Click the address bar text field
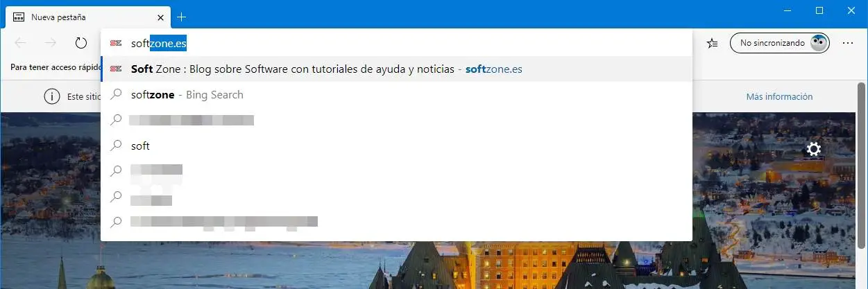 [x=416, y=43]
